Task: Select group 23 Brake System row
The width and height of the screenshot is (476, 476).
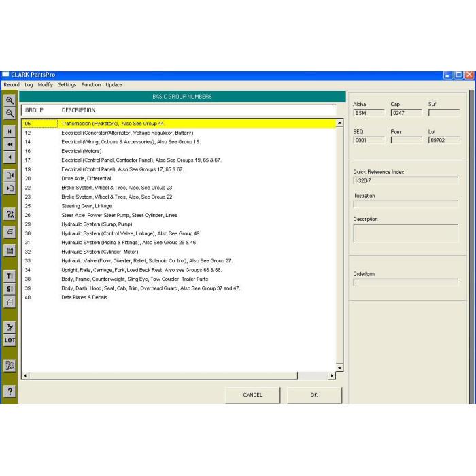Action: pos(179,197)
